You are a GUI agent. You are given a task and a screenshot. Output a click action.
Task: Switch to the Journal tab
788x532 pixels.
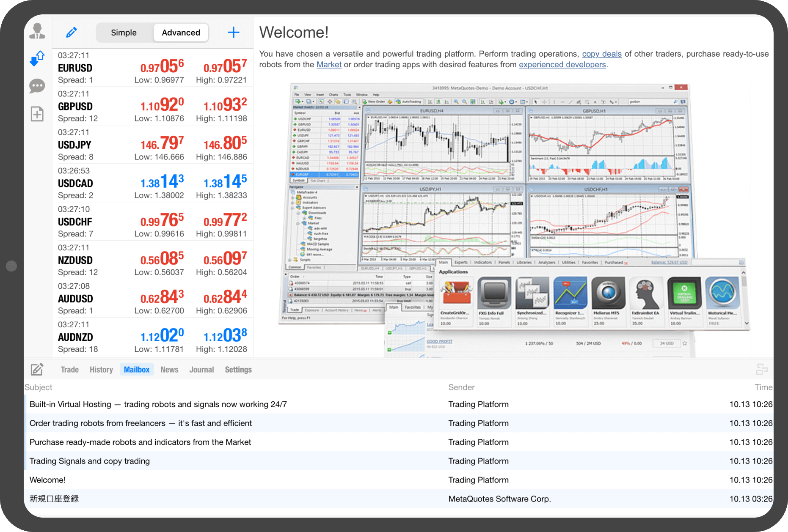pyautogui.click(x=201, y=370)
